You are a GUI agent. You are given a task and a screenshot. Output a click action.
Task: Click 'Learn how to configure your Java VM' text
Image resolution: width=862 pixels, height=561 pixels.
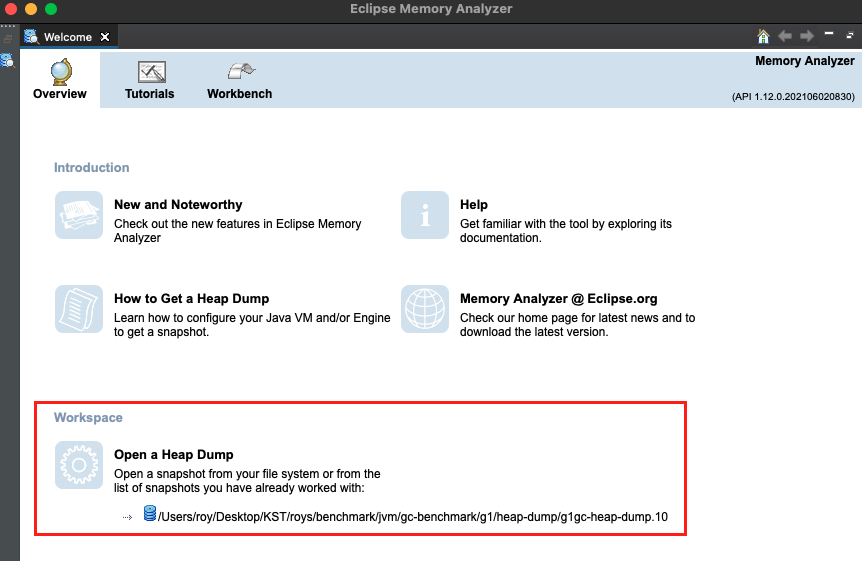(252, 325)
